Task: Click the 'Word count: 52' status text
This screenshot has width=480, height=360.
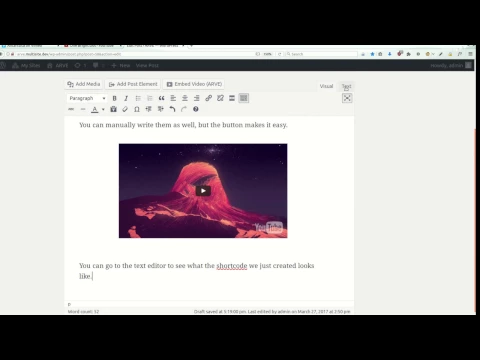Action: [x=83, y=312]
